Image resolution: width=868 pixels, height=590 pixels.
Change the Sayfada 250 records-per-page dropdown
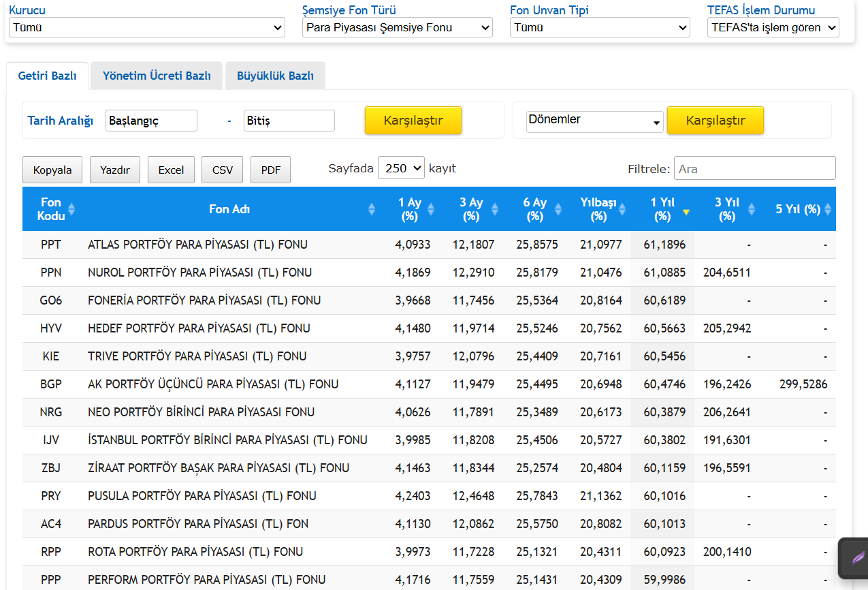coord(401,168)
